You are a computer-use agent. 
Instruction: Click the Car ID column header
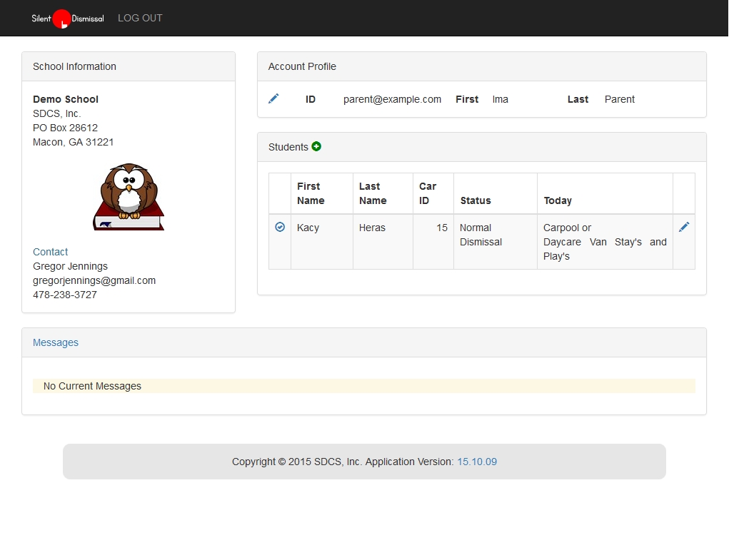(428, 193)
